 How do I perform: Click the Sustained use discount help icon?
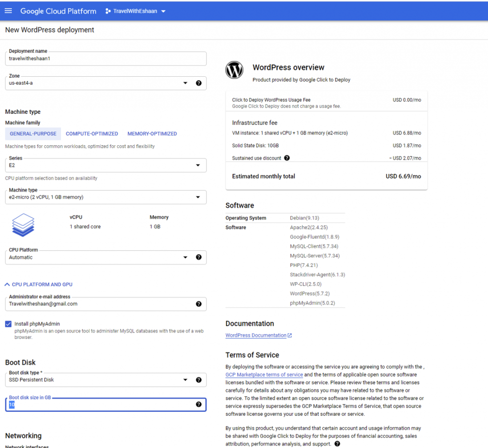[287, 158]
